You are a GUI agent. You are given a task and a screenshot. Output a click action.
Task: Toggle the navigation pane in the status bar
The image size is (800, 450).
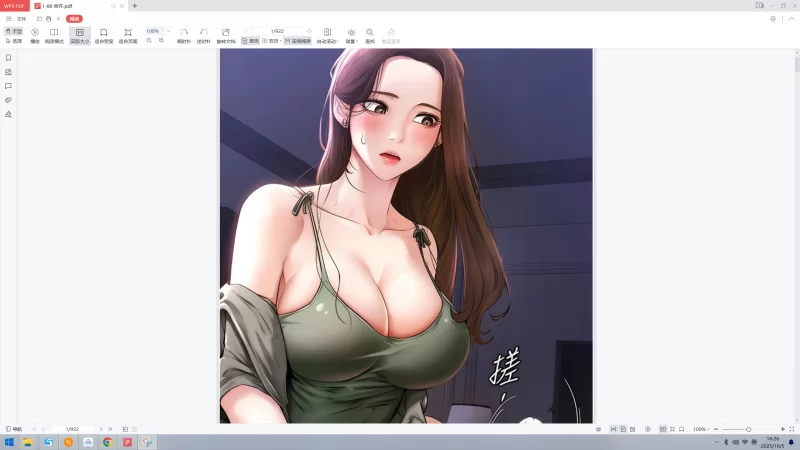(14, 429)
